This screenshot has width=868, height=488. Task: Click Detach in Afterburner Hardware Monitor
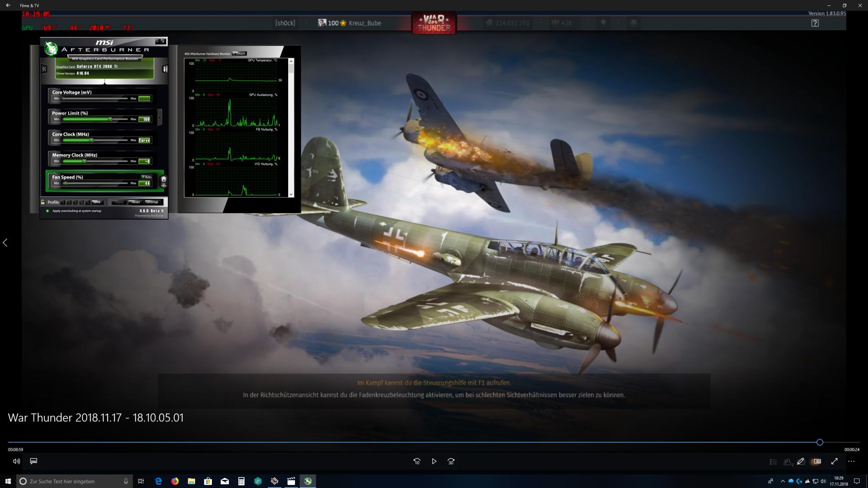239,53
